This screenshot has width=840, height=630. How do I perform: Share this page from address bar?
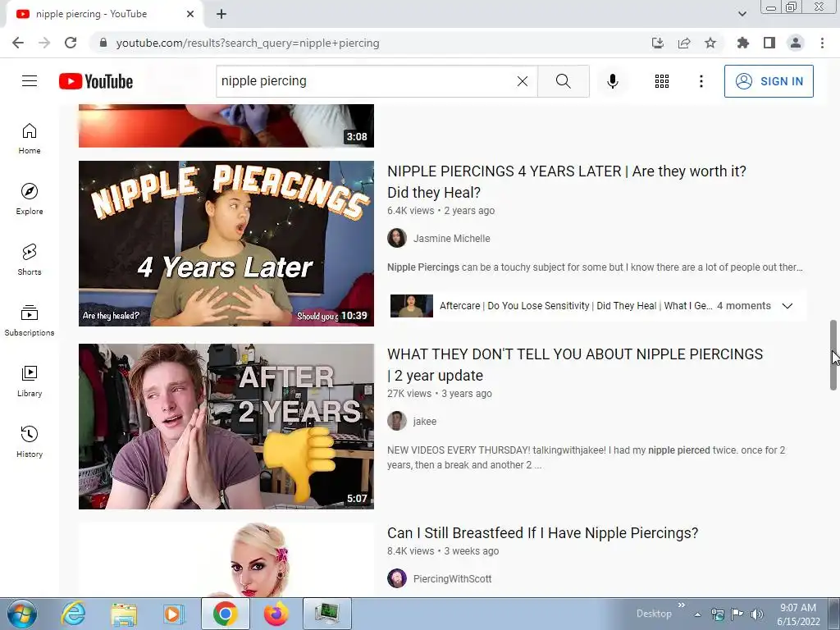tap(684, 43)
